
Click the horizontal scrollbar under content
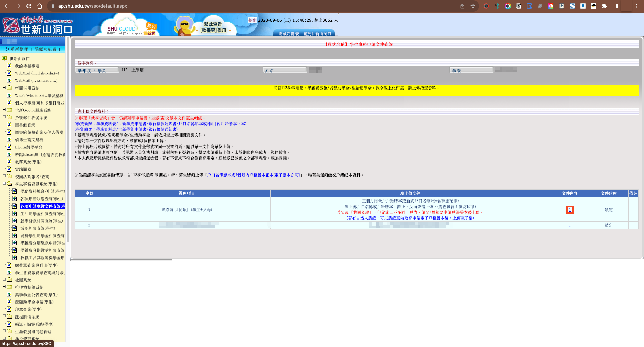coord(121,259)
